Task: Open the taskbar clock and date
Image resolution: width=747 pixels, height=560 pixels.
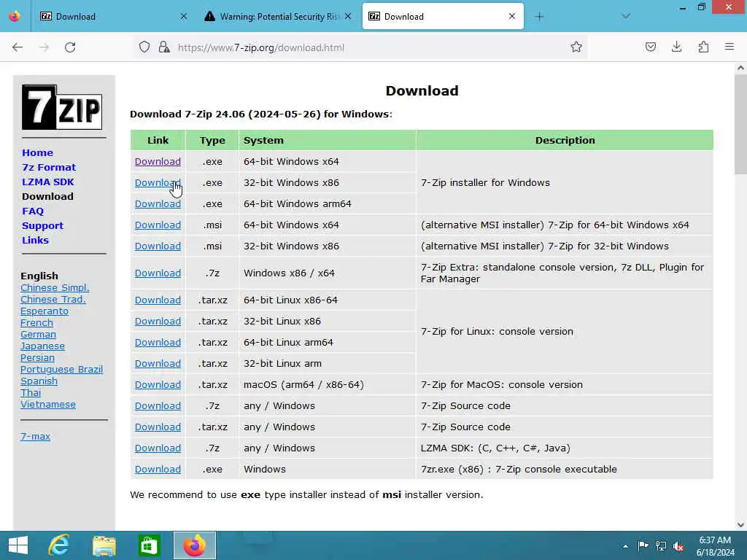Action: [715, 545]
